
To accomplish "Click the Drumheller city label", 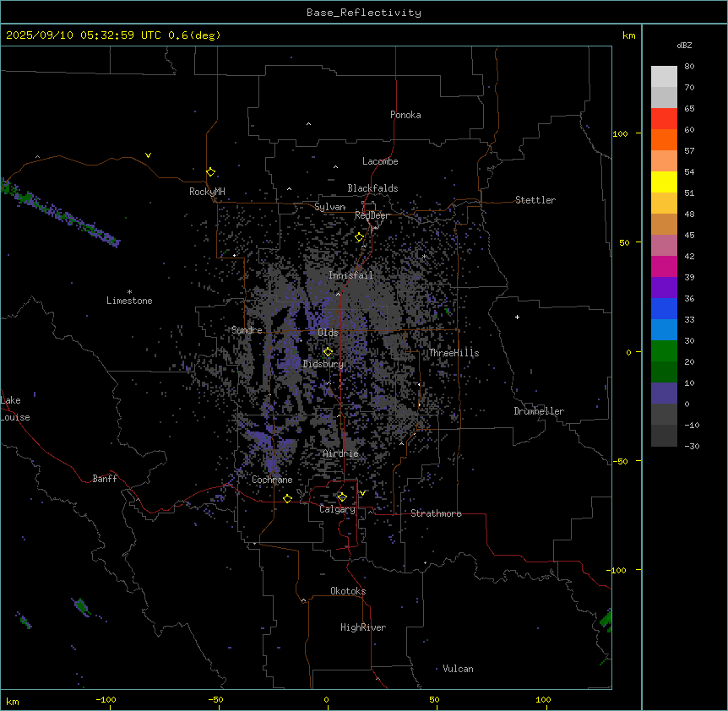I will [x=539, y=411].
